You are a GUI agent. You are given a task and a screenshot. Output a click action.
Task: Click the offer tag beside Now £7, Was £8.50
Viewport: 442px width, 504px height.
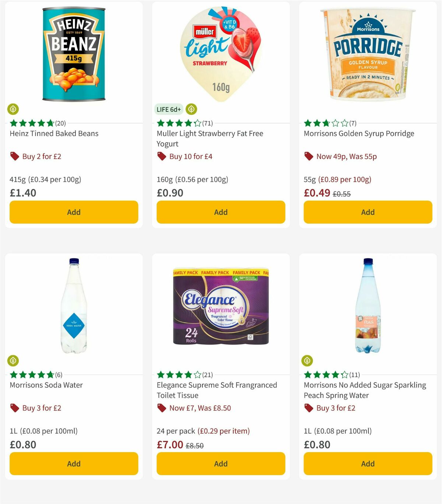161,408
